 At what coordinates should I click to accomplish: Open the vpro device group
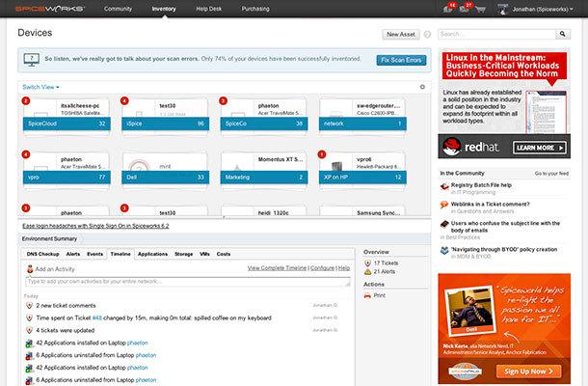pyautogui.click(x=67, y=178)
